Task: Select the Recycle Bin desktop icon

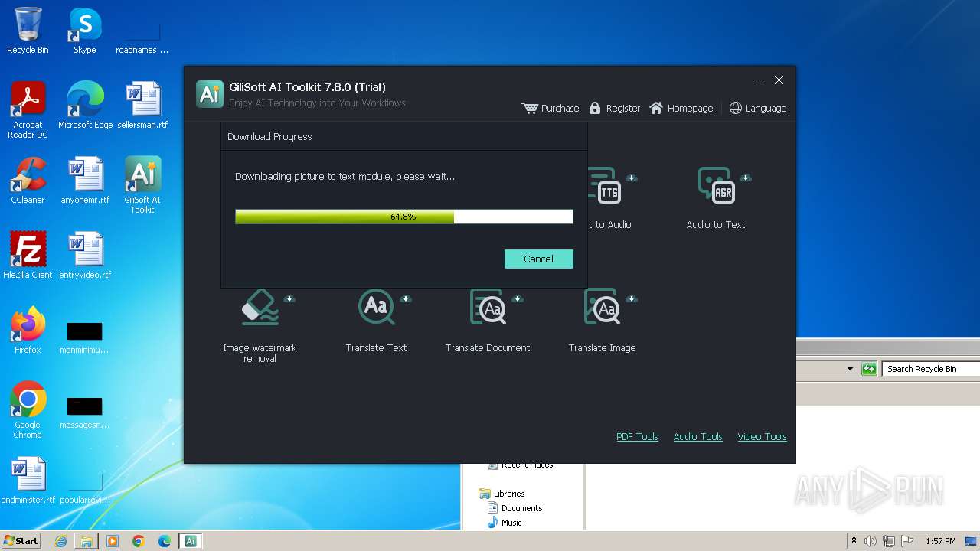Action: coord(28,31)
